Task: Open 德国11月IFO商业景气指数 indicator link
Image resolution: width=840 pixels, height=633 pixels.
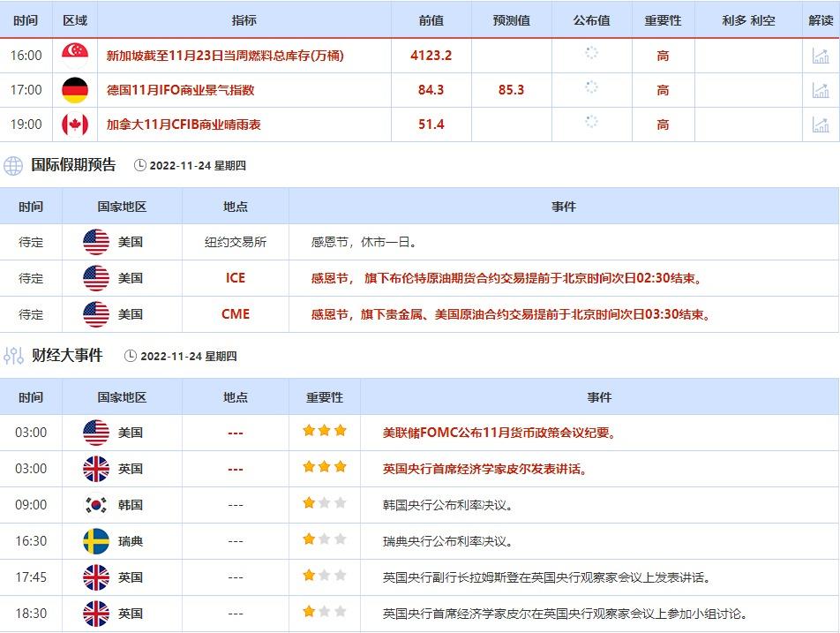Action: tap(180, 90)
